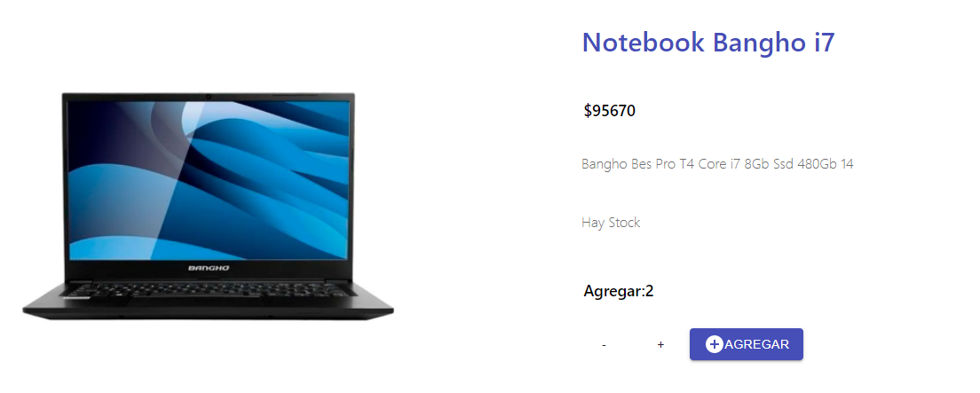
Task: Click the Agregar:2 quantity label
Action: click(618, 291)
